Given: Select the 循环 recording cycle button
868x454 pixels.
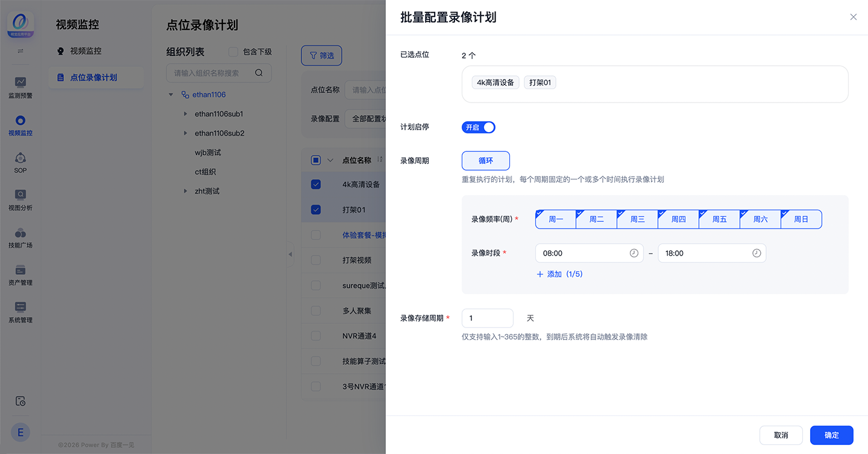Looking at the screenshot, I should pyautogui.click(x=486, y=161).
